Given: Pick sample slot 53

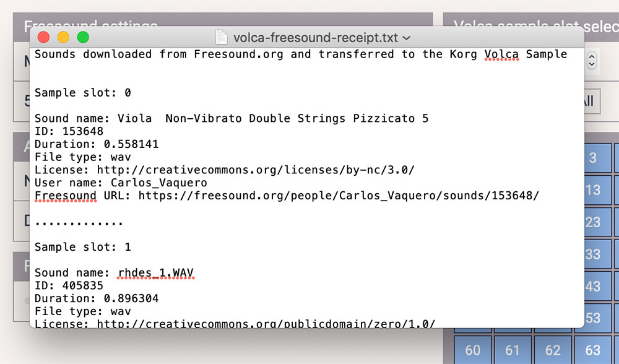Looking at the screenshot, I should point(598,317).
